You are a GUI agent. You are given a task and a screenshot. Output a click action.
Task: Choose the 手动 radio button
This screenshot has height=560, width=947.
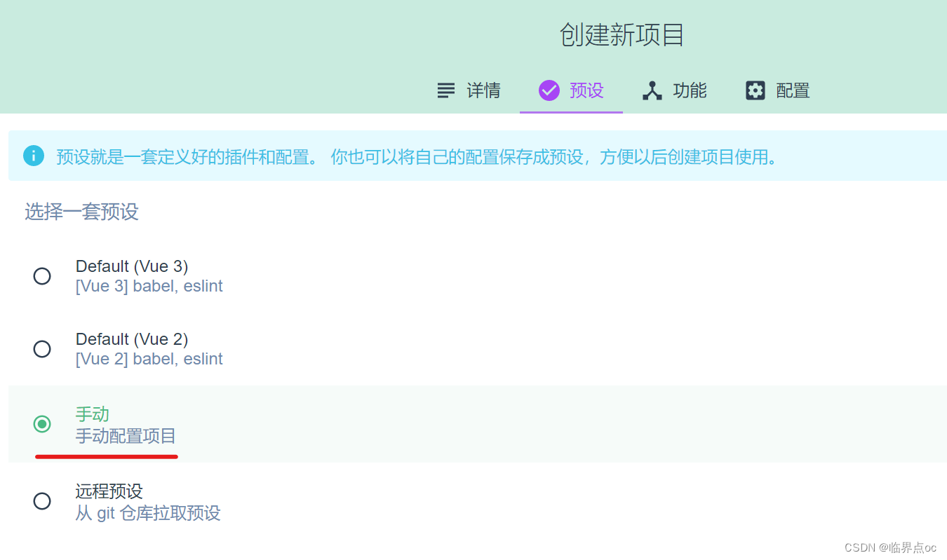coord(42,424)
